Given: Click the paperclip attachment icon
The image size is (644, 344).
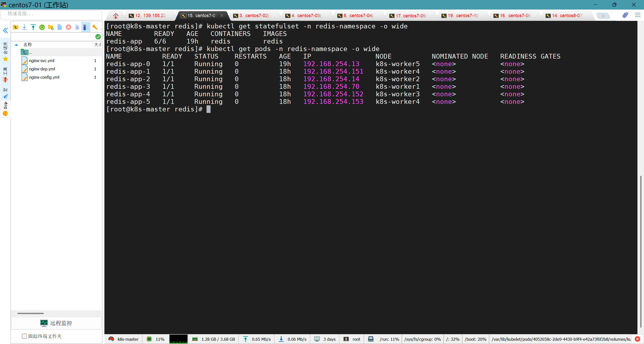Looking at the screenshot, I should pos(625,15).
